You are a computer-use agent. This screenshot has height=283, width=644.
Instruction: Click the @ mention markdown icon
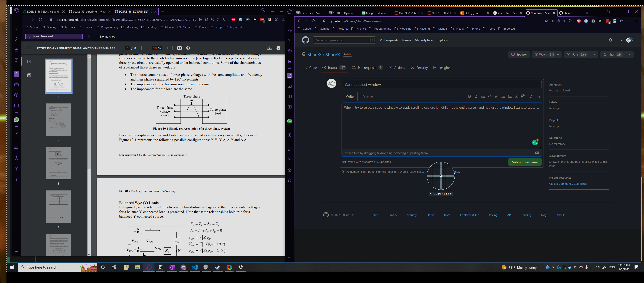(x=523, y=96)
